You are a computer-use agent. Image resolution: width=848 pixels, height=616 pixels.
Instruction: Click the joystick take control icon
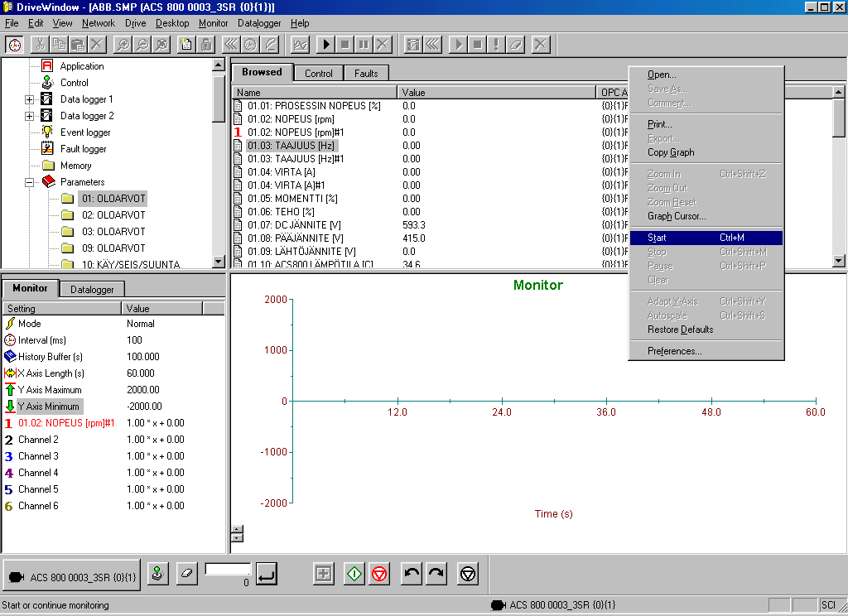pyautogui.click(x=158, y=573)
